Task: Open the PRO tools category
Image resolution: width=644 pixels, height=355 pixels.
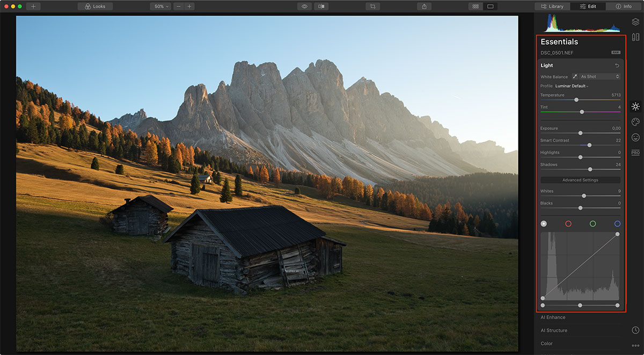Action: click(635, 153)
